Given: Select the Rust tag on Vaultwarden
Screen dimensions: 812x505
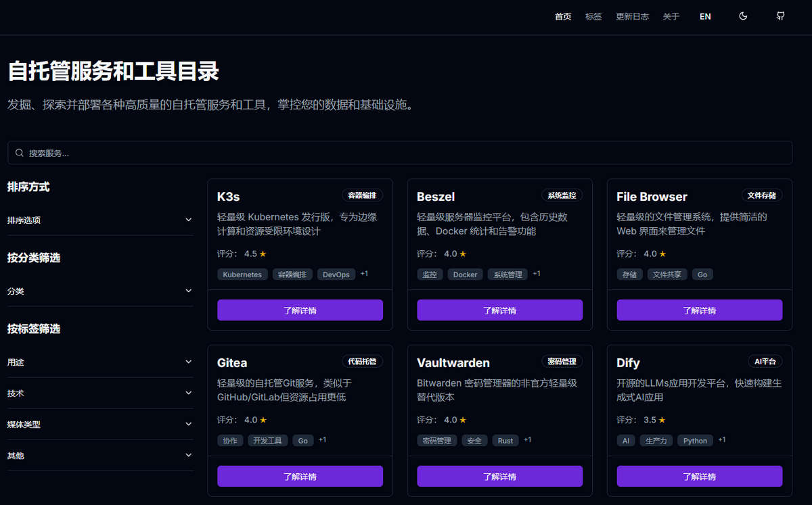Looking at the screenshot, I should (505, 441).
